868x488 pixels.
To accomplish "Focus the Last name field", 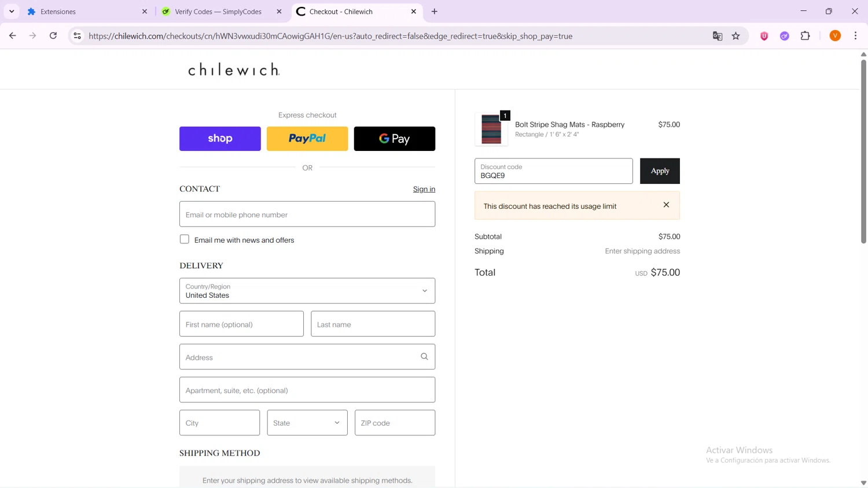I will click(x=373, y=324).
